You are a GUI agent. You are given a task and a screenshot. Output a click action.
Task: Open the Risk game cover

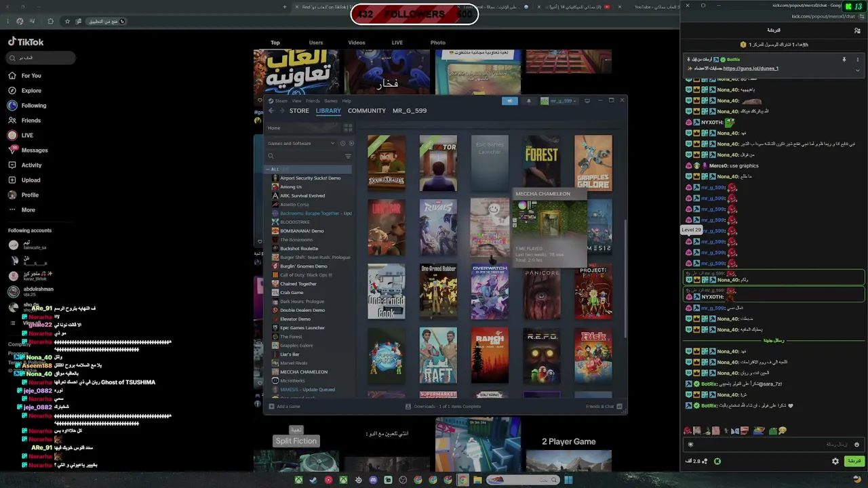593,356
